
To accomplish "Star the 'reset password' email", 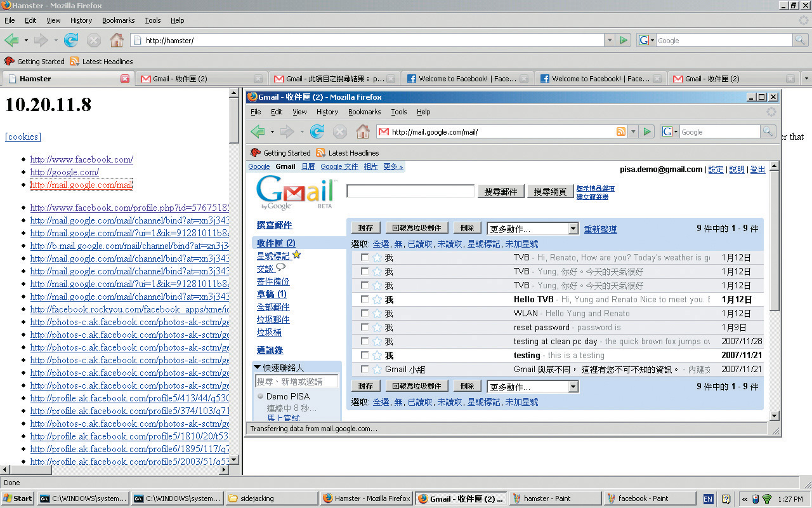I will point(377,328).
